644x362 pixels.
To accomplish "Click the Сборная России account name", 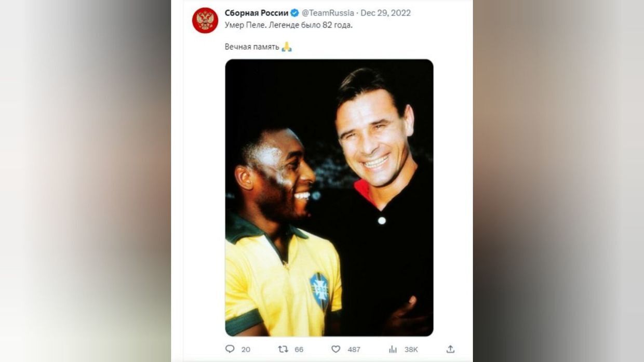I will point(256,13).
